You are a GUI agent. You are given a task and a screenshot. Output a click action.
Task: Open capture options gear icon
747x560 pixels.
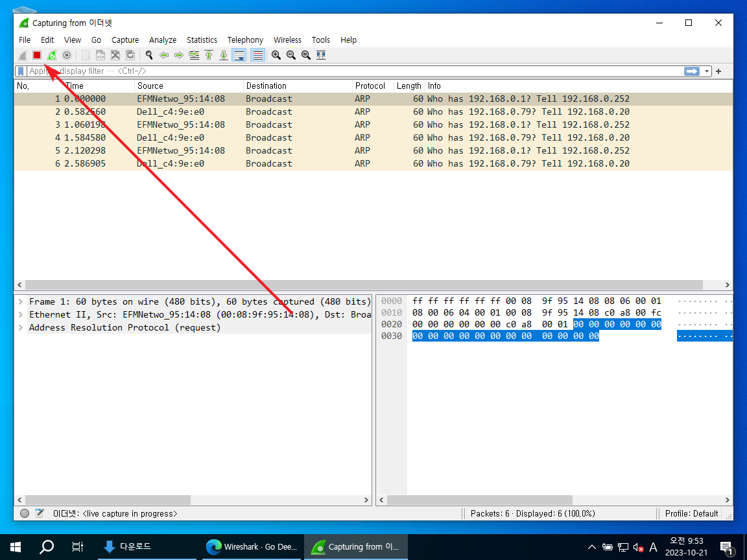point(67,55)
